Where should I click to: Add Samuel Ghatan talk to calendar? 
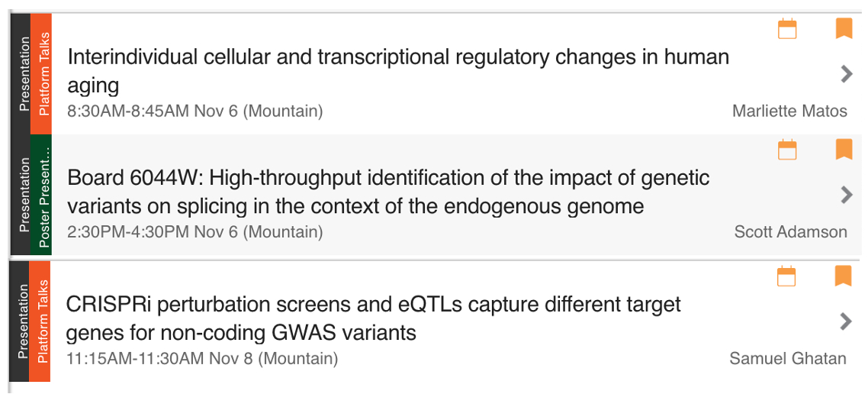point(787,276)
